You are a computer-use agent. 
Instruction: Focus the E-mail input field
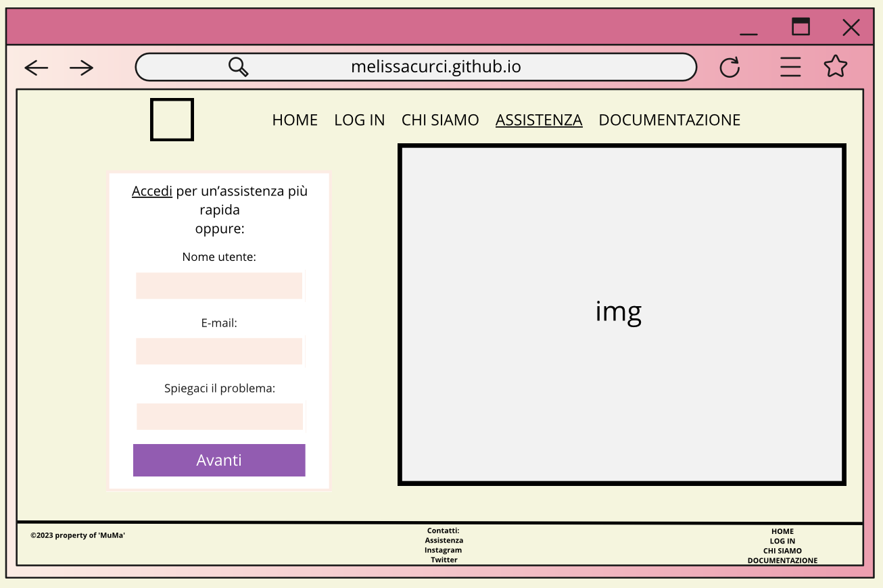coord(219,351)
